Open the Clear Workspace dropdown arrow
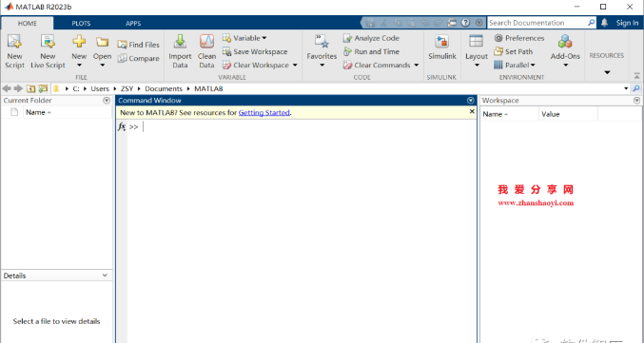Screen dimensions: 644x343 coord(295,66)
